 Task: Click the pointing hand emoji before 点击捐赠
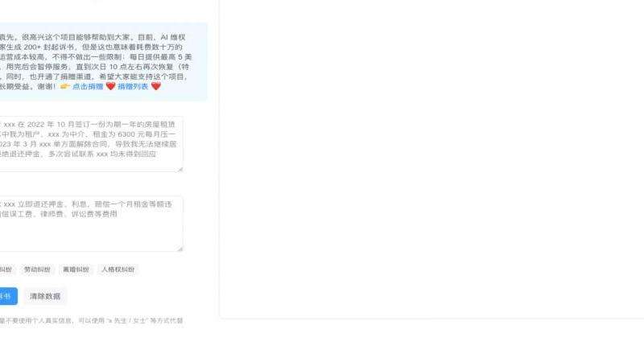[65, 86]
